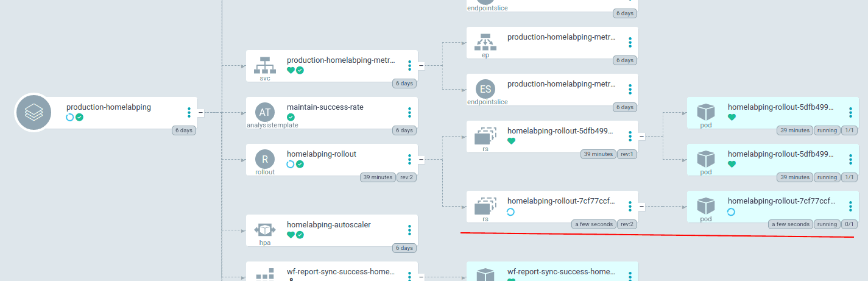Click the rs icon of the rev:2 replicaset
The height and width of the screenshot is (281, 868).
[x=485, y=207]
